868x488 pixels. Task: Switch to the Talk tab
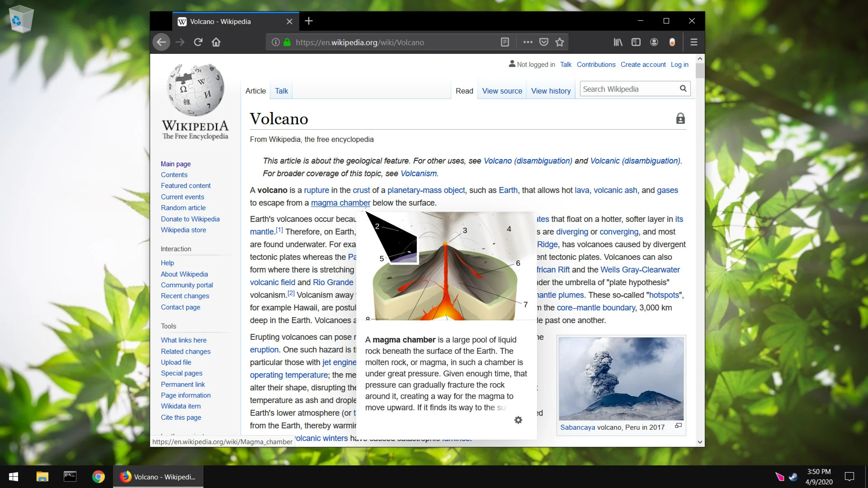coord(281,91)
